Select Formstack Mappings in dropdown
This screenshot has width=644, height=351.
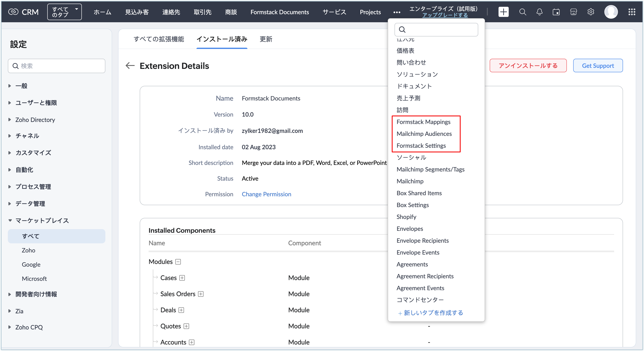coord(423,122)
